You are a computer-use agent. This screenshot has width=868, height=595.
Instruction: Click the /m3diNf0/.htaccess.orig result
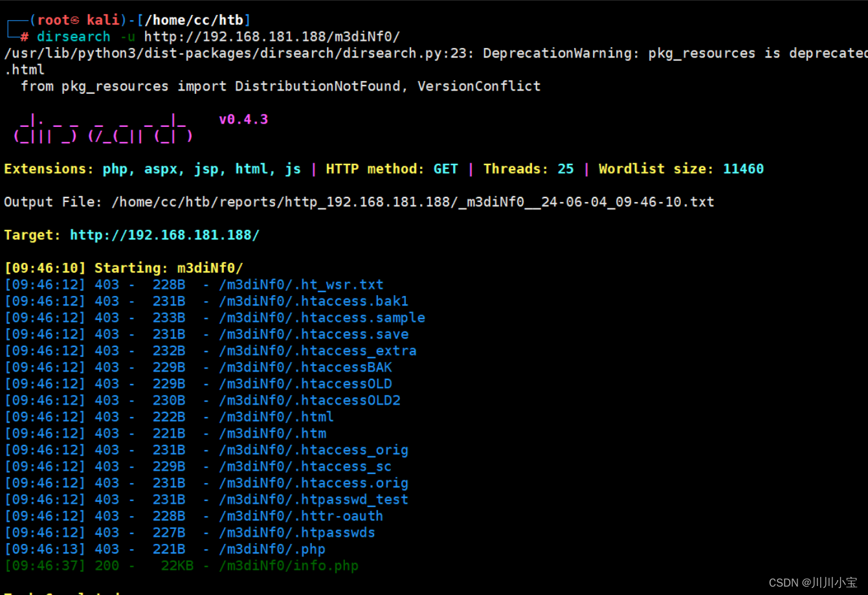point(313,483)
